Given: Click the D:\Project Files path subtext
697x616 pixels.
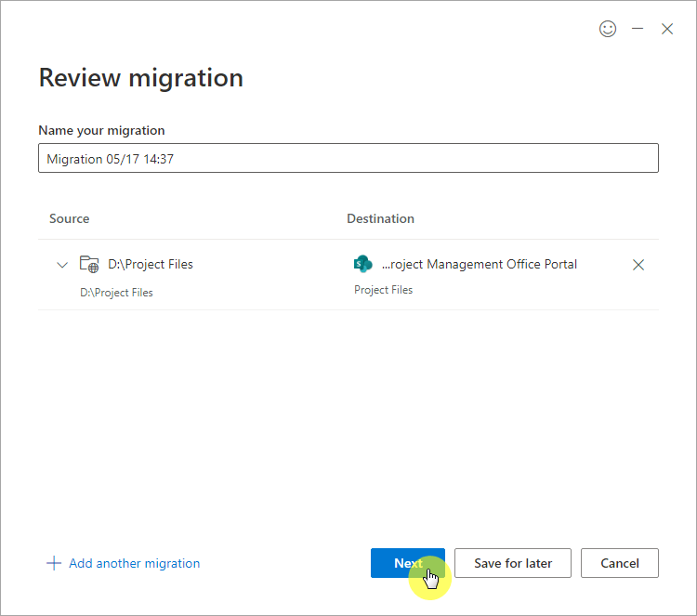Looking at the screenshot, I should (116, 293).
